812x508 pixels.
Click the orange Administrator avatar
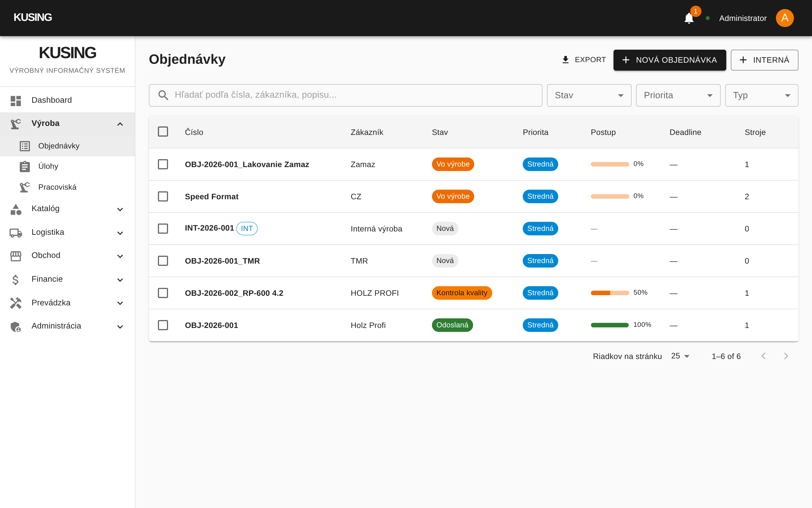[x=784, y=18]
